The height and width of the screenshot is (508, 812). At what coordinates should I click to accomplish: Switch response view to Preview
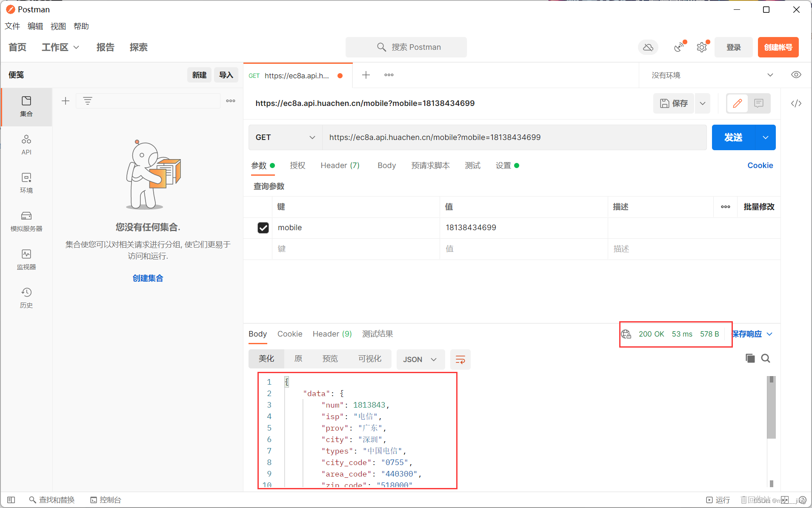[330, 359]
